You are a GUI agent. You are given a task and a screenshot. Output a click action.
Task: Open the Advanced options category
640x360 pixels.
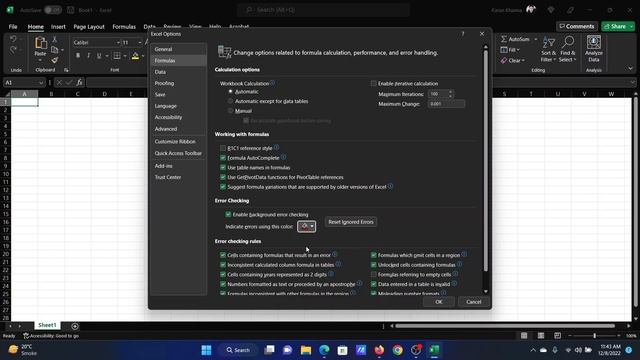pyautogui.click(x=178, y=129)
